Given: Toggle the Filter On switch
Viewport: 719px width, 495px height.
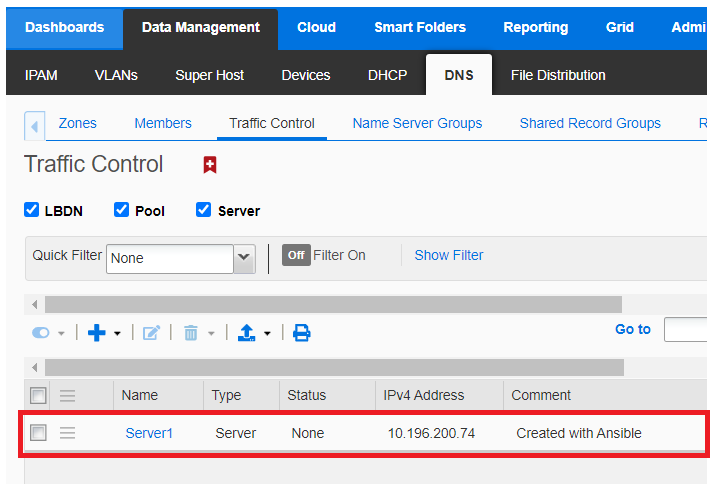Looking at the screenshot, I should click(x=295, y=255).
